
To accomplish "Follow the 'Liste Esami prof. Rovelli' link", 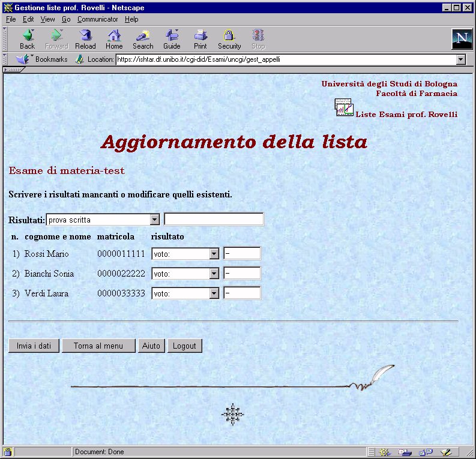I will point(406,115).
